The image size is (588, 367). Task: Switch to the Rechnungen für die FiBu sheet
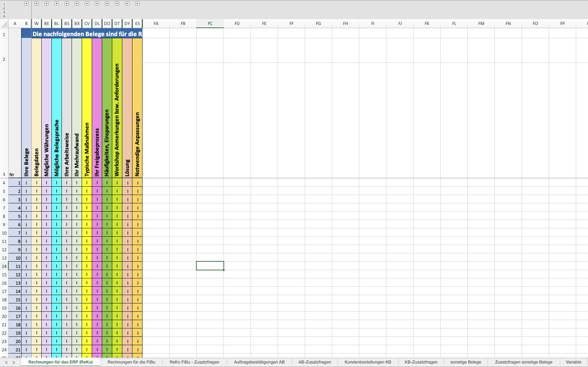(131, 362)
